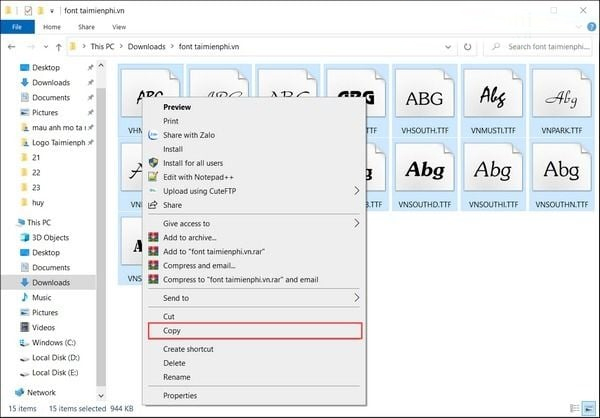Open the recent locations dropdown arrow
600x418 pixels.
click(x=46, y=47)
